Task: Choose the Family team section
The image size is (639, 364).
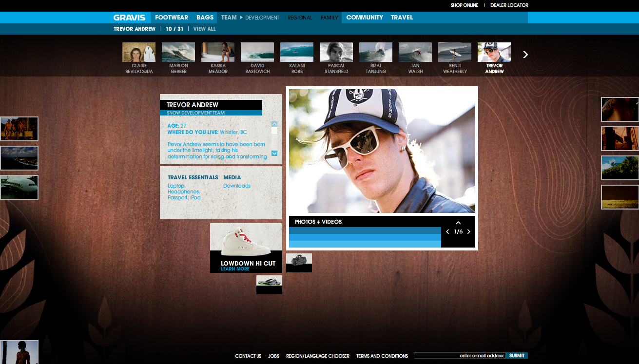Action: point(329,18)
